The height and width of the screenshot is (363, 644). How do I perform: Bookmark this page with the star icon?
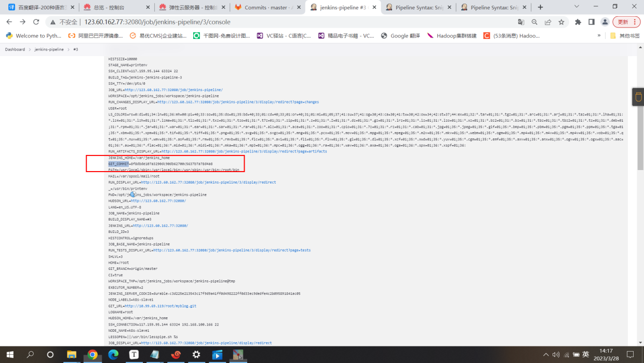561,22
